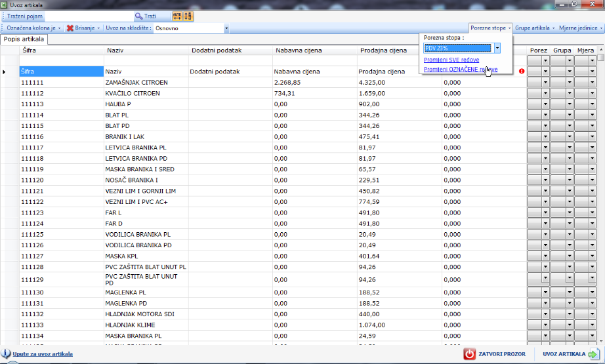The height and width of the screenshot is (364, 605).
Task: Click Promijeni OZNAČENE redove link
Action: pyautogui.click(x=460, y=70)
